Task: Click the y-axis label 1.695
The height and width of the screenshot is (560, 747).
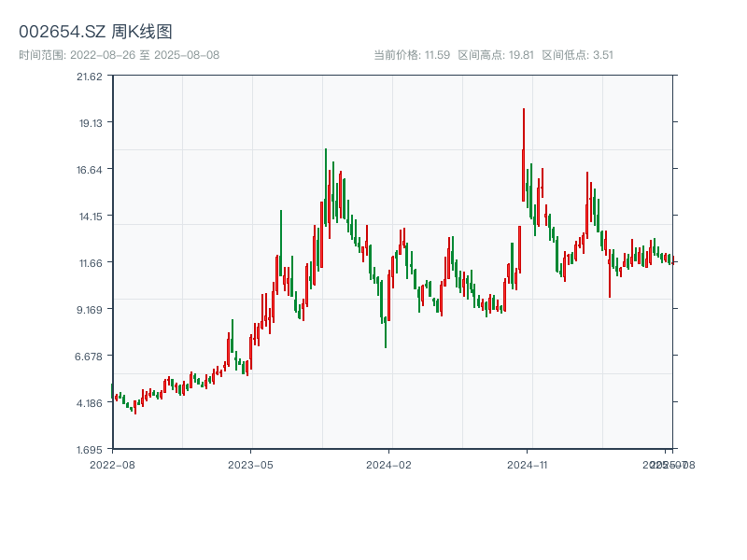Action: 90,450
